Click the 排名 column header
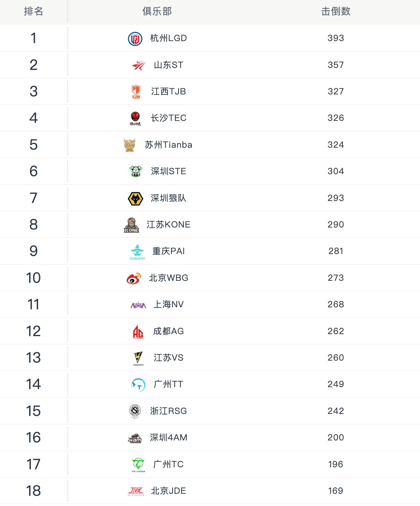This screenshot has height=506, width=420. [x=33, y=12]
